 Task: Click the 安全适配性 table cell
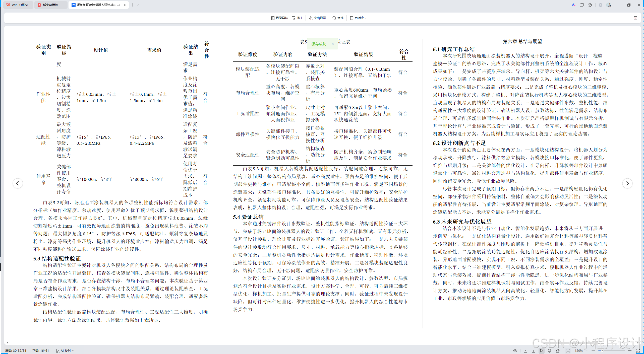(248, 155)
